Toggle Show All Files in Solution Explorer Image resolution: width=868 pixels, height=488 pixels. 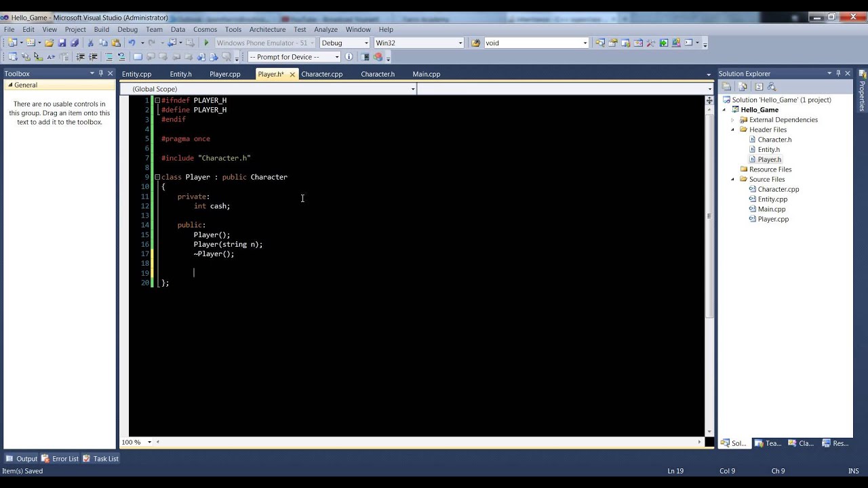pyautogui.click(x=743, y=87)
